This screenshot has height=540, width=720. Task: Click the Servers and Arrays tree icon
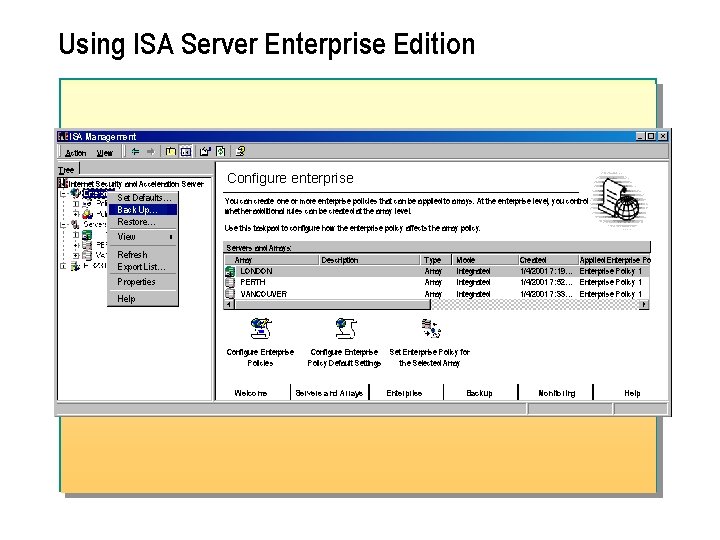(75, 225)
